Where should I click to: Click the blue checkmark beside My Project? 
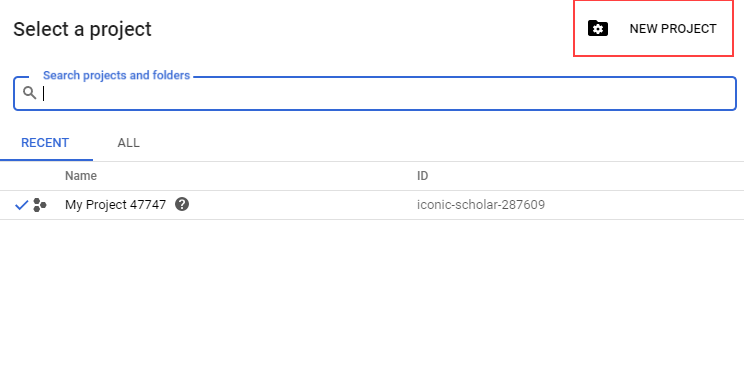22,205
